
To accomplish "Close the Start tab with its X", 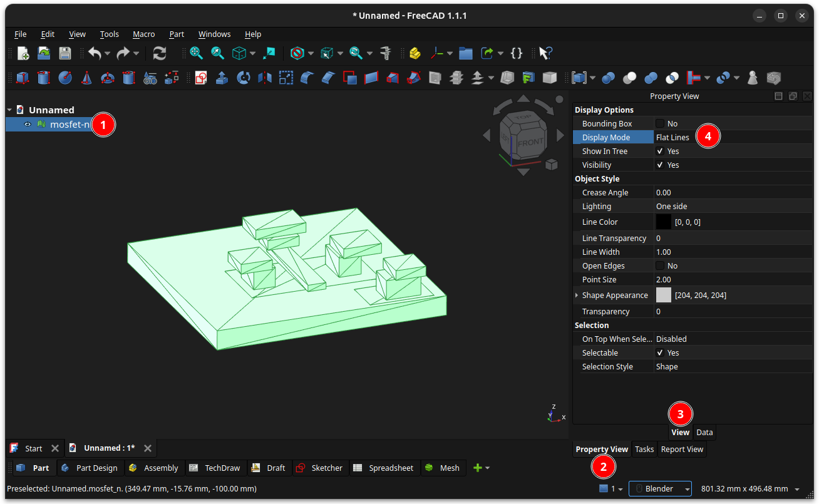I will 55,448.
